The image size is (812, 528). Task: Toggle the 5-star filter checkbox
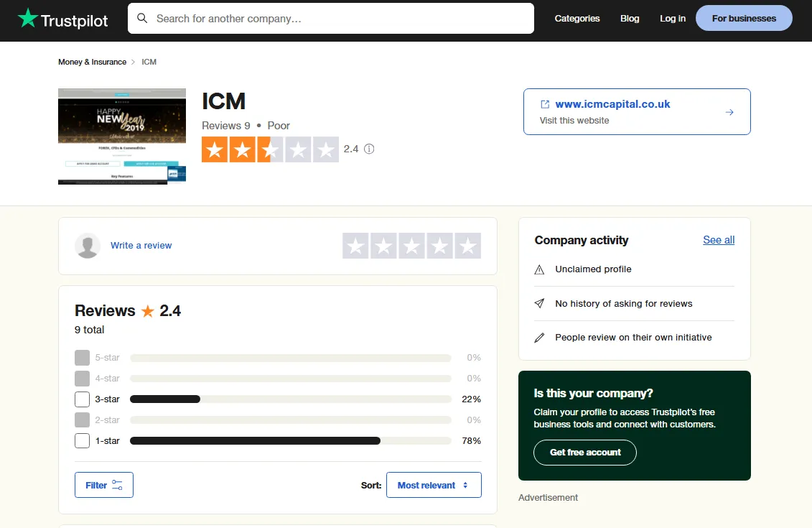tap(83, 358)
